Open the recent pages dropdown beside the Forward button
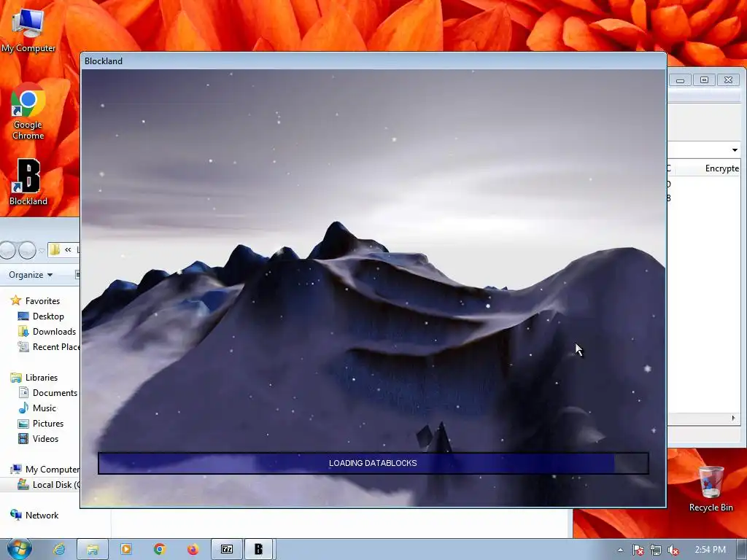The width and height of the screenshot is (747, 560). 42,251
